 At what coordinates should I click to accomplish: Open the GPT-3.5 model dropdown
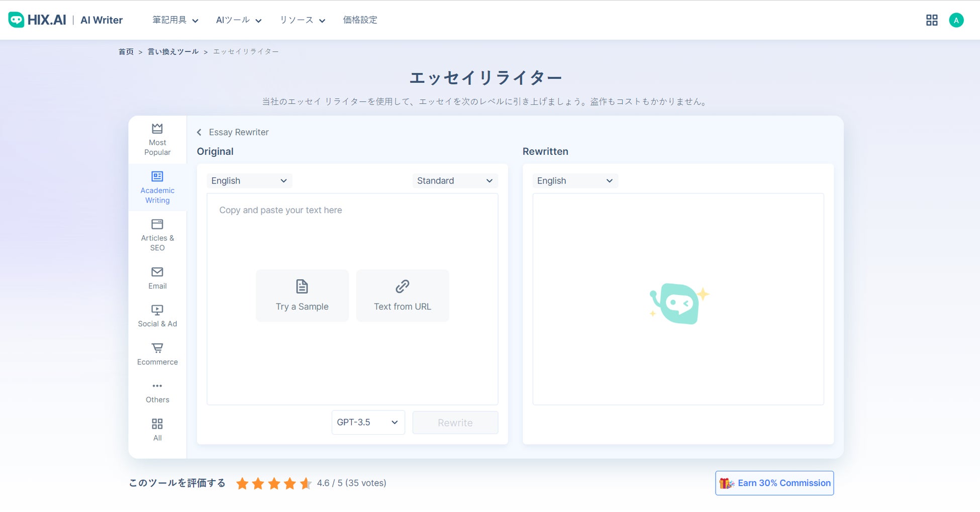click(x=368, y=423)
